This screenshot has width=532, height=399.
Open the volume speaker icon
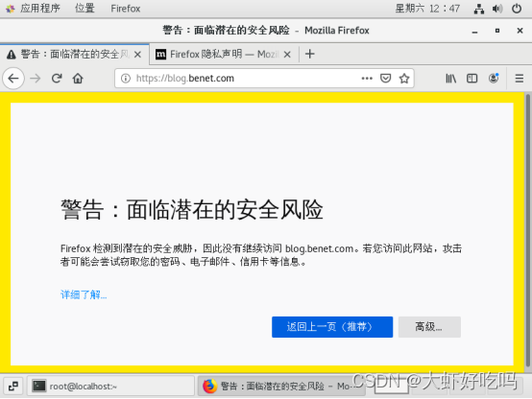pos(497,9)
